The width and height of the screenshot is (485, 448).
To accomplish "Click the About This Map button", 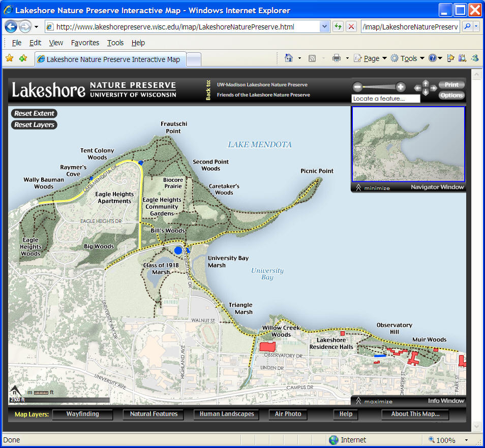I will 415,414.
